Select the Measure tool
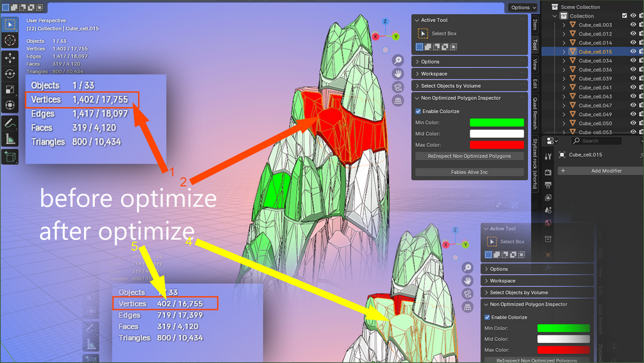This screenshot has width=644, height=363. 10,139
